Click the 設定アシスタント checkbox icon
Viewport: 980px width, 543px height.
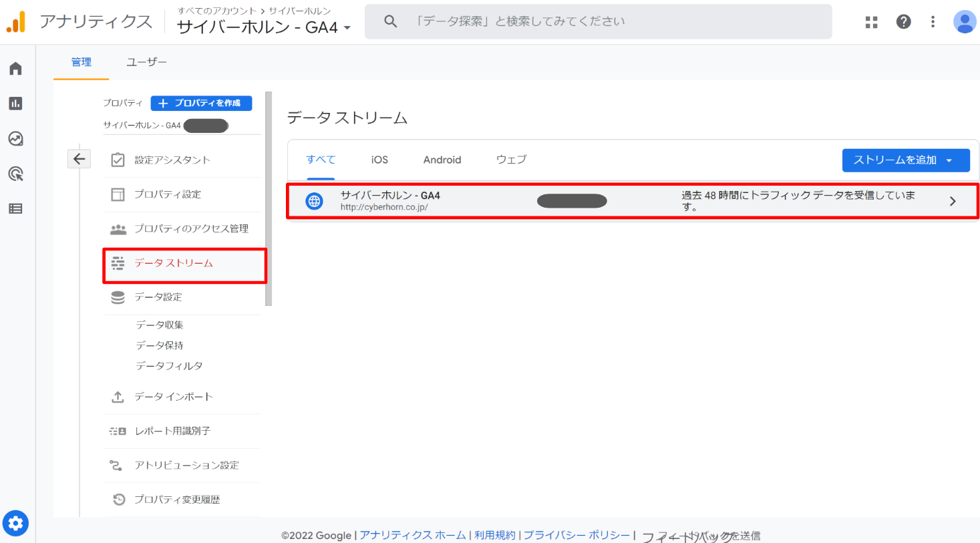[118, 160]
